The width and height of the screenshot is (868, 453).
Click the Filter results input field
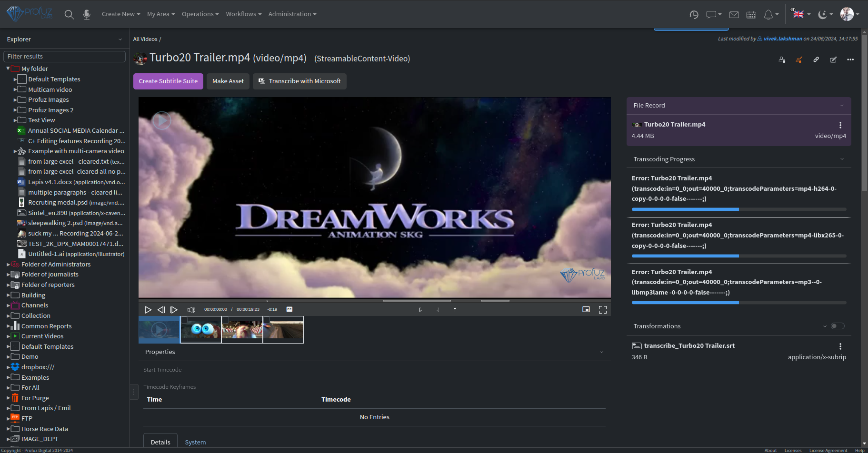coord(64,57)
